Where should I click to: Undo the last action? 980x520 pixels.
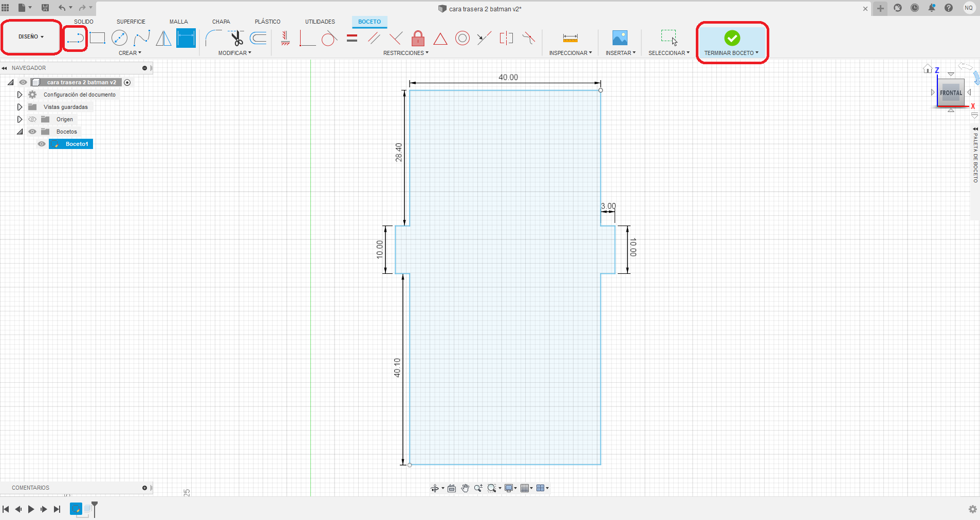[62, 8]
